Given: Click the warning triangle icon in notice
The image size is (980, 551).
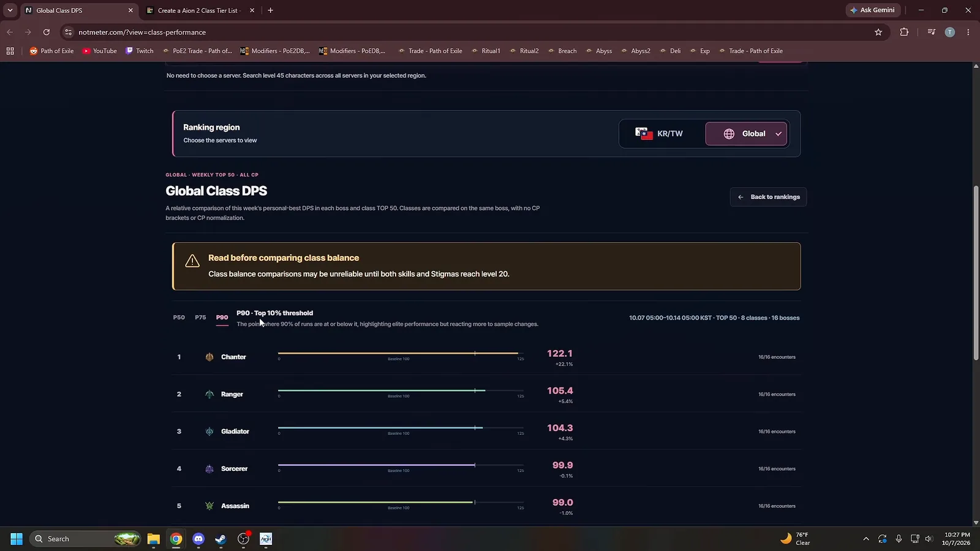Looking at the screenshot, I should [192, 261].
